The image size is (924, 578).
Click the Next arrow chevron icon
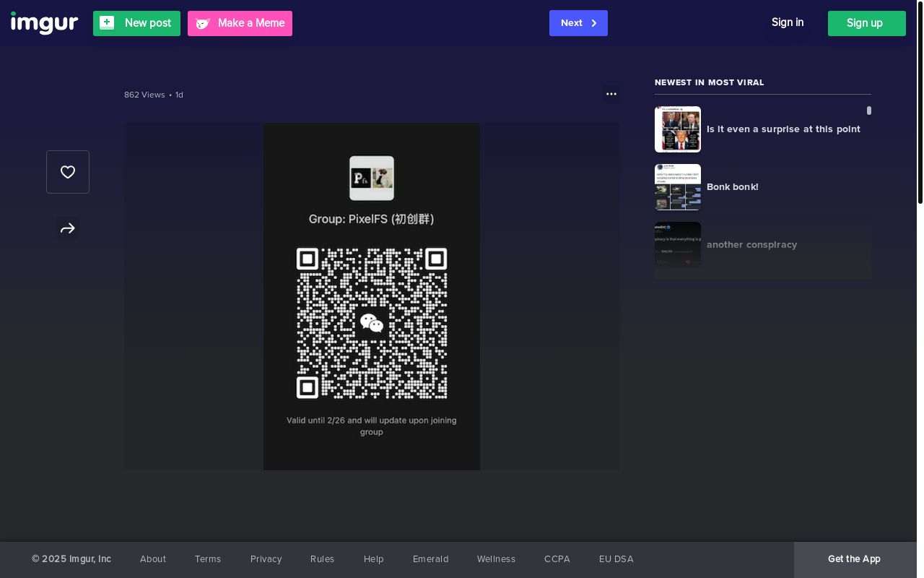(x=593, y=23)
